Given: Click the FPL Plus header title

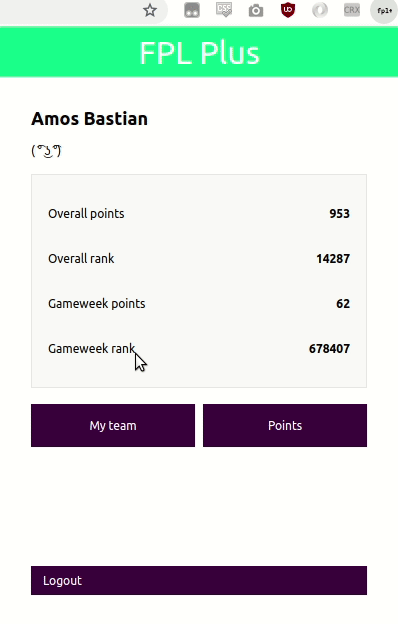Looking at the screenshot, I should click(199, 53).
